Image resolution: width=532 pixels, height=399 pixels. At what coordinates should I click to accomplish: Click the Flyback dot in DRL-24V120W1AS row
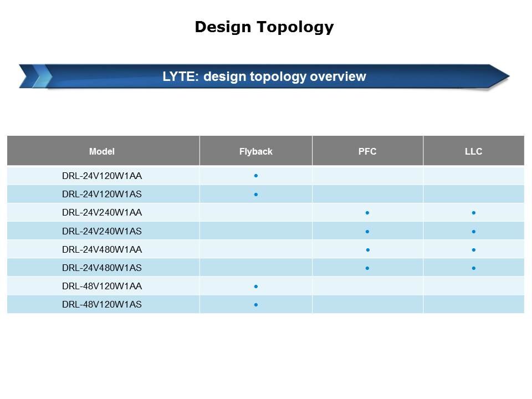pyautogui.click(x=255, y=195)
